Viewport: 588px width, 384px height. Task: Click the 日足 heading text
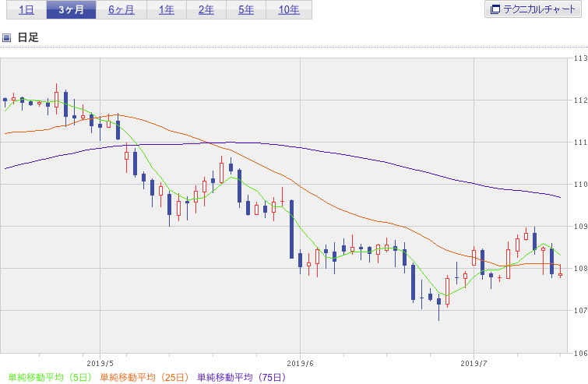[x=28, y=37]
